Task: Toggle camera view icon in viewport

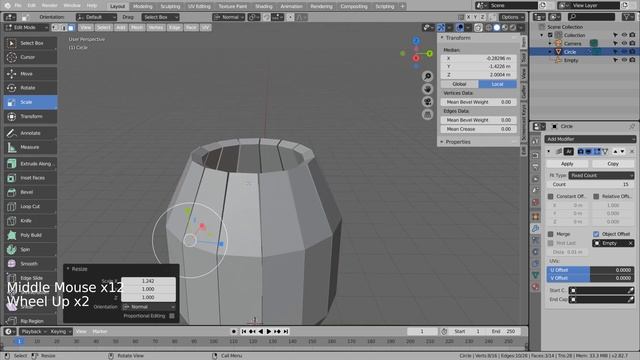Action: point(427,102)
